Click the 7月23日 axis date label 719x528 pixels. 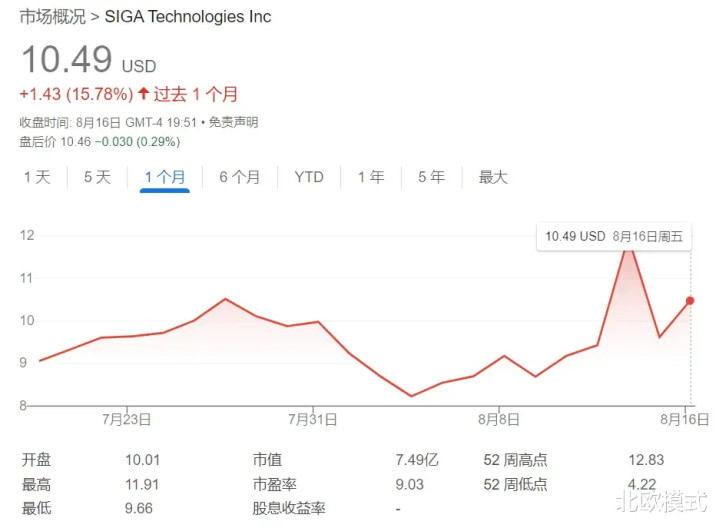127,419
